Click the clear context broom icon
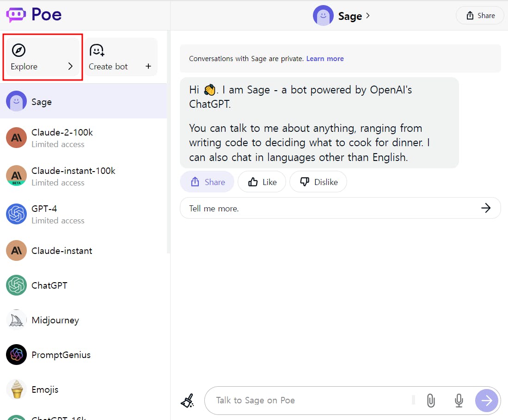This screenshot has height=420, width=508. (x=188, y=401)
